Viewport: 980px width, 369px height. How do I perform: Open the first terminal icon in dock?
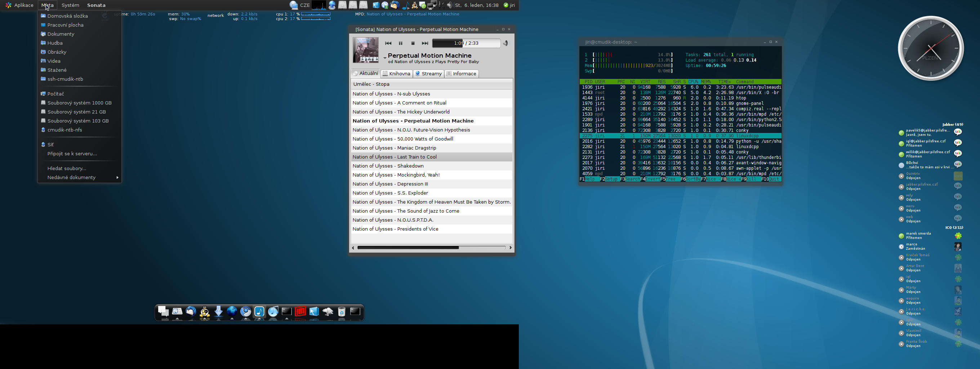(287, 312)
